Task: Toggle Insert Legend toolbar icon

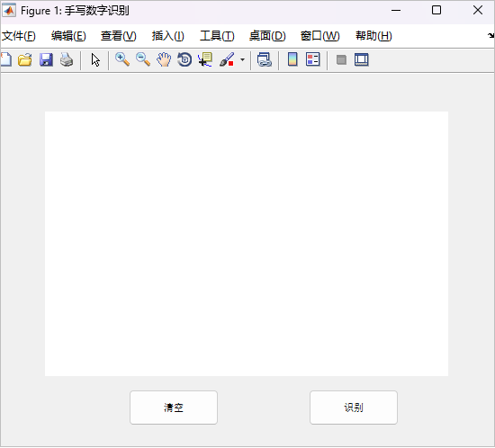Action: (313, 59)
